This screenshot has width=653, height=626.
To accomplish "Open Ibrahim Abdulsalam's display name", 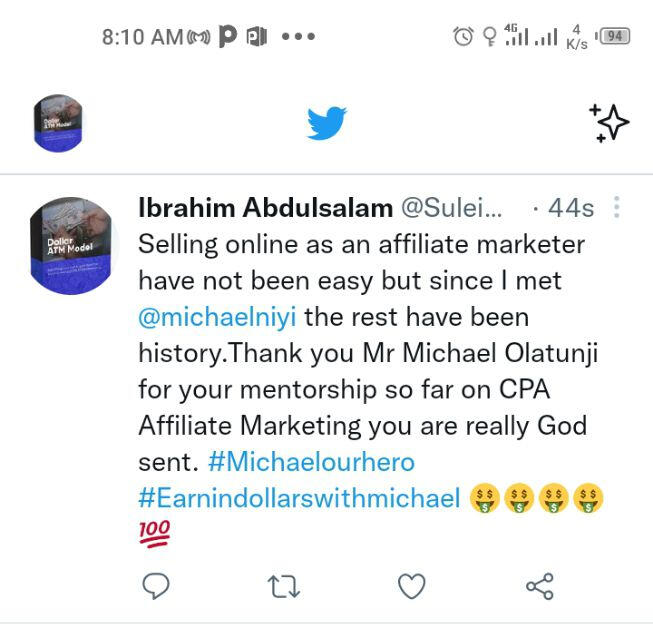I will coord(265,208).
